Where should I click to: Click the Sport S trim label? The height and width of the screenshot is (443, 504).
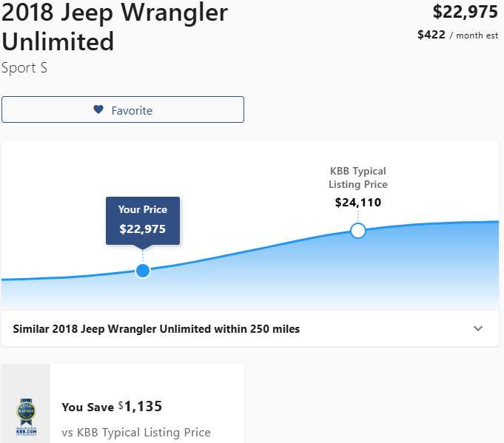pyautogui.click(x=24, y=68)
